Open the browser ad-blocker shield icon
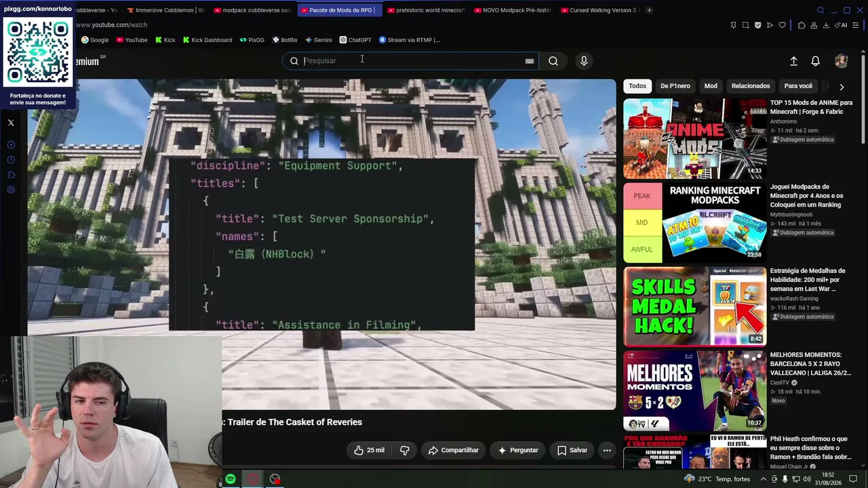This screenshot has width=868, height=488. 757,25
